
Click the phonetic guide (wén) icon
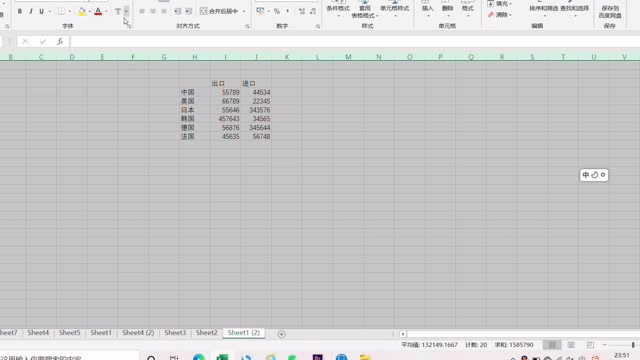click(x=118, y=11)
